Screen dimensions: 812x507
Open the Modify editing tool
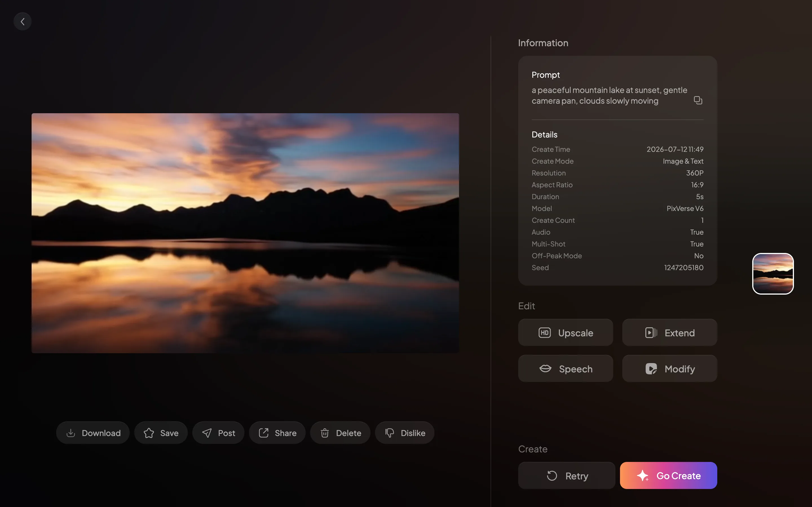(x=670, y=368)
